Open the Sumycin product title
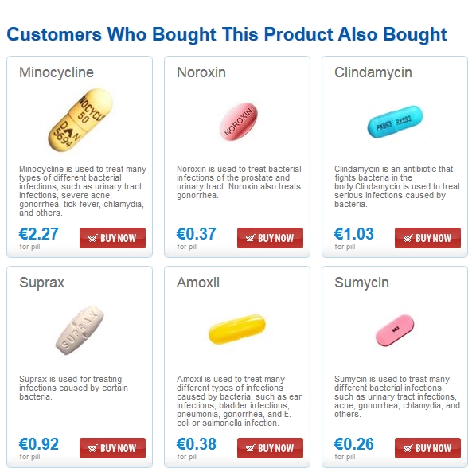 (x=361, y=283)
